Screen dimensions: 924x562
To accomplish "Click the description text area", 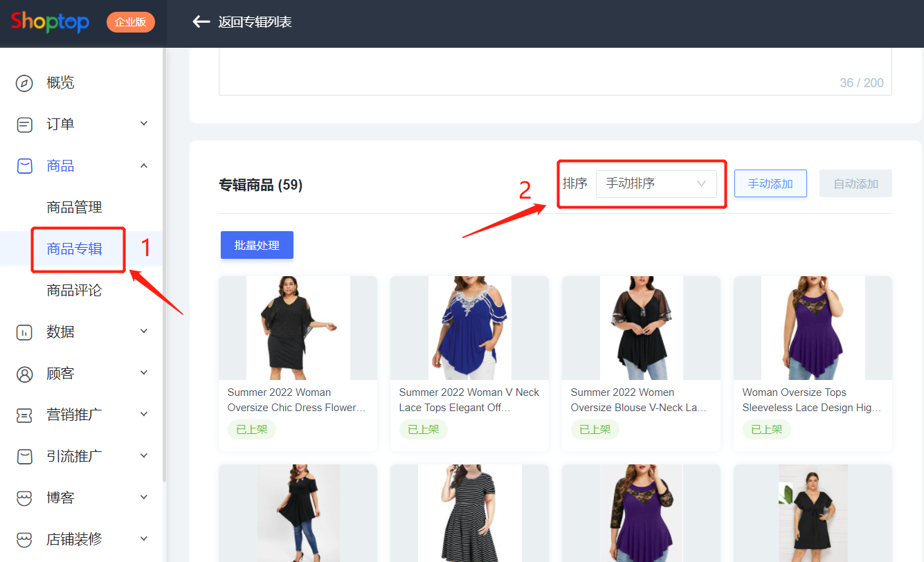I will (555, 71).
